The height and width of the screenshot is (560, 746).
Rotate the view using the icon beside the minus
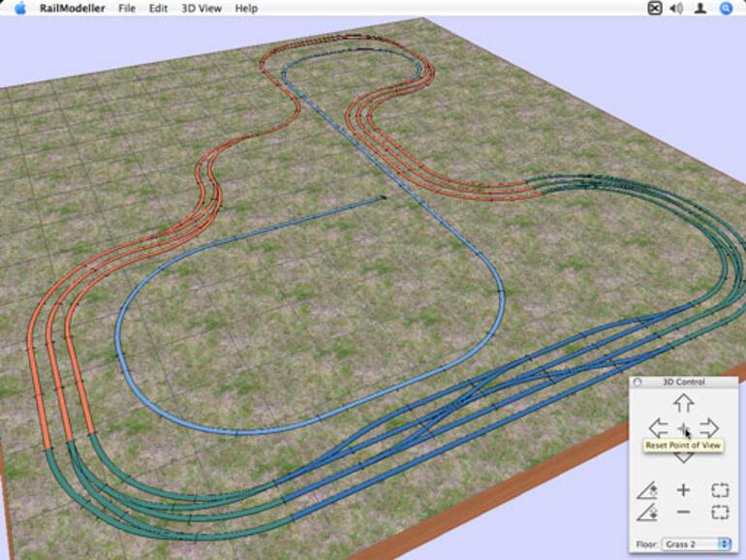pyautogui.click(x=720, y=512)
